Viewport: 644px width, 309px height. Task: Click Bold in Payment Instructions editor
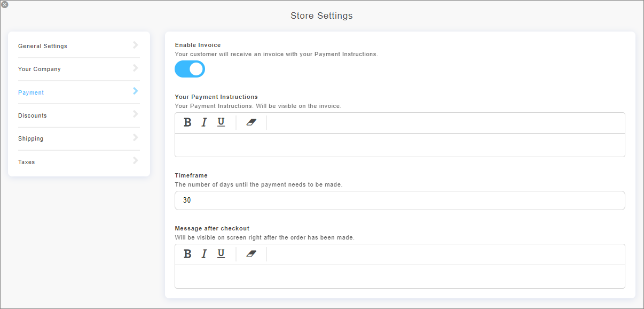187,122
